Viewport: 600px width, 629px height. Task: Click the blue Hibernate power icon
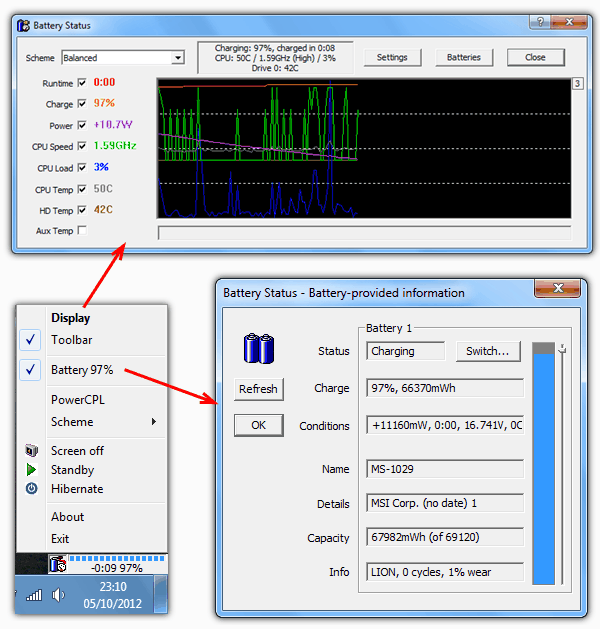tap(32, 488)
